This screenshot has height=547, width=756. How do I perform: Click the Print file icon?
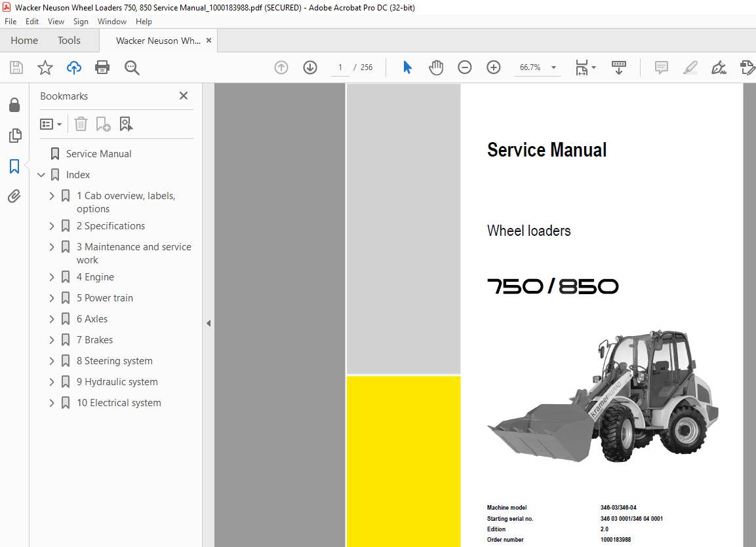[102, 67]
